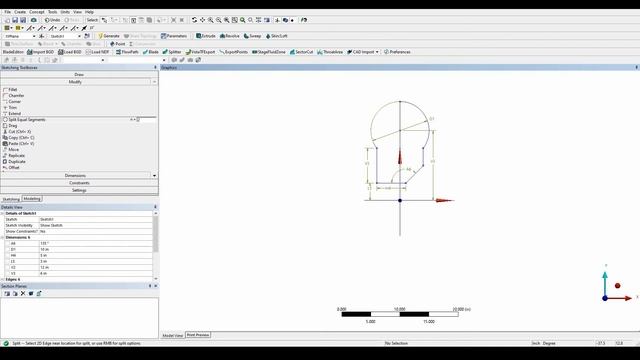
Task: Click the Revolve feature
Action: coord(230,36)
